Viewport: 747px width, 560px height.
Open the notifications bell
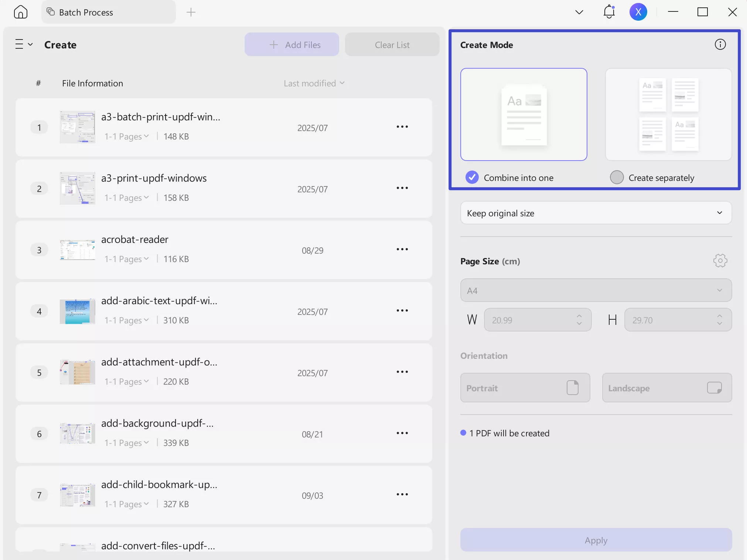click(608, 11)
